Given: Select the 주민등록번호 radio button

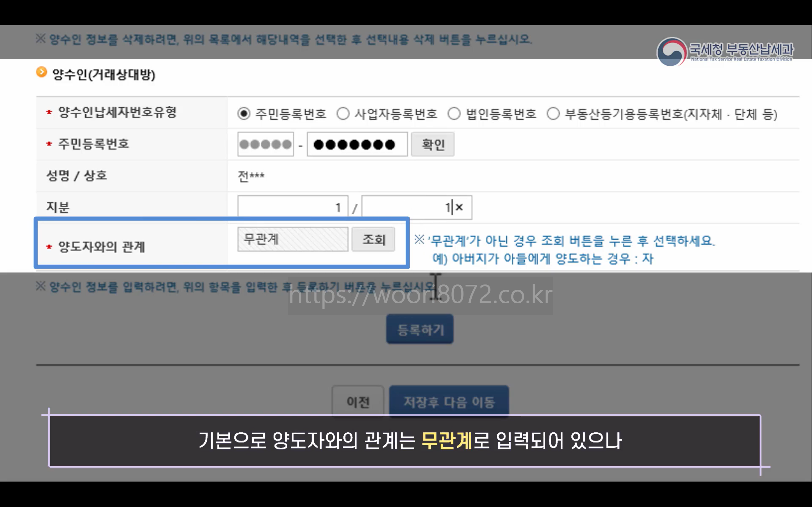Looking at the screenshot, I should coord(244,114).
